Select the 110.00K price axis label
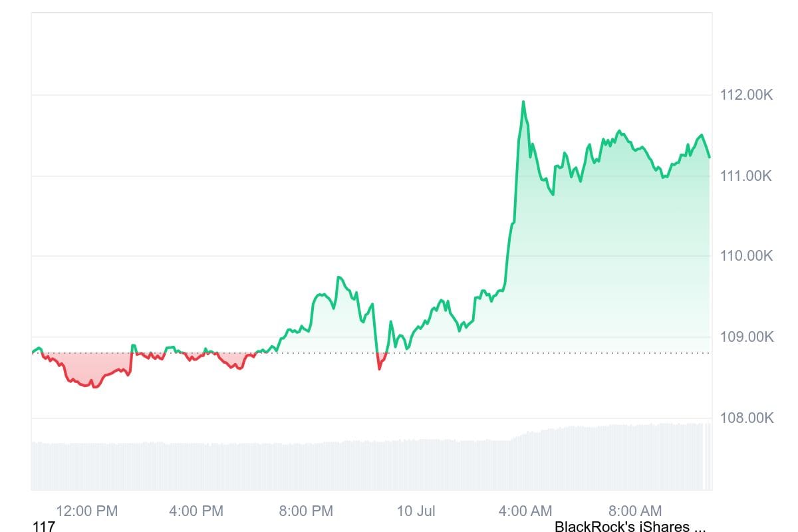The height and width of the screenshot is (532, 798). click(x=746, y=256)
